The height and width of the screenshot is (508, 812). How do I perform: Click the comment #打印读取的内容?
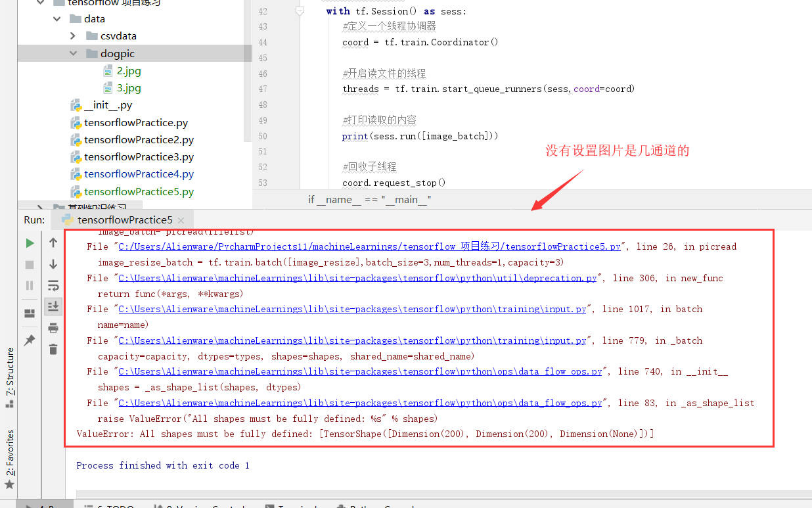point(379,120)
